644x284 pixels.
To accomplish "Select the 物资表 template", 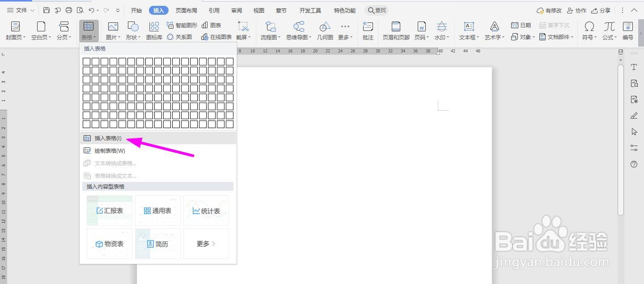I will (110, 244).
